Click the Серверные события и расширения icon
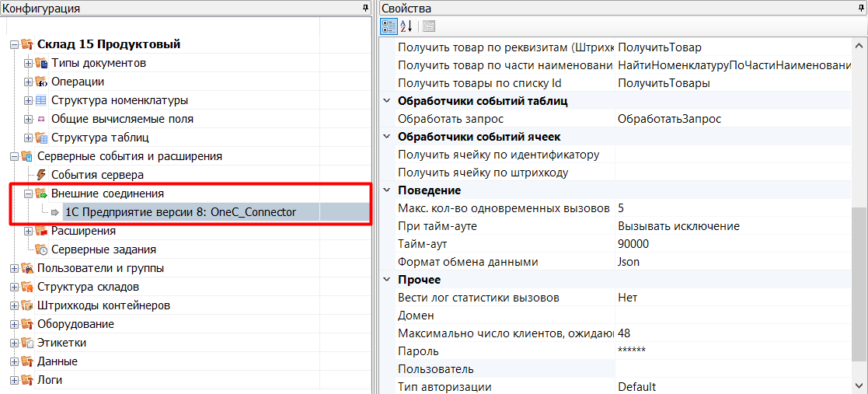868x394 pixels. coord(27,156)
